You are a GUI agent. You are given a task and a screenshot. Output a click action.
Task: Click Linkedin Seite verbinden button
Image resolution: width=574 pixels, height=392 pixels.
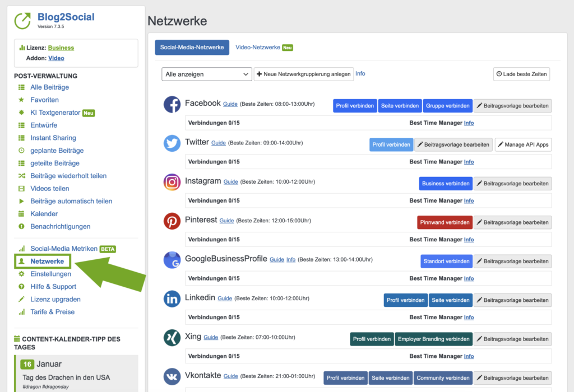(x=451, y=300)
